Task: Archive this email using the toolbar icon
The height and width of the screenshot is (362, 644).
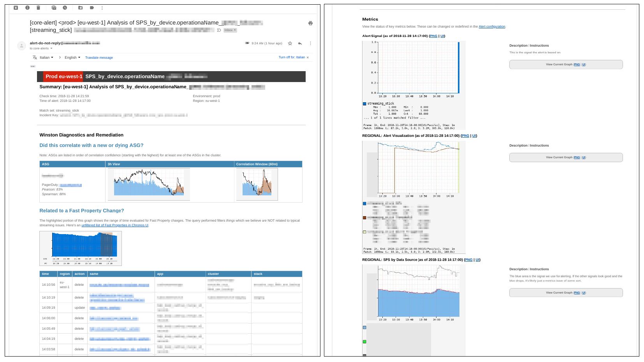Action: [16, 8]
